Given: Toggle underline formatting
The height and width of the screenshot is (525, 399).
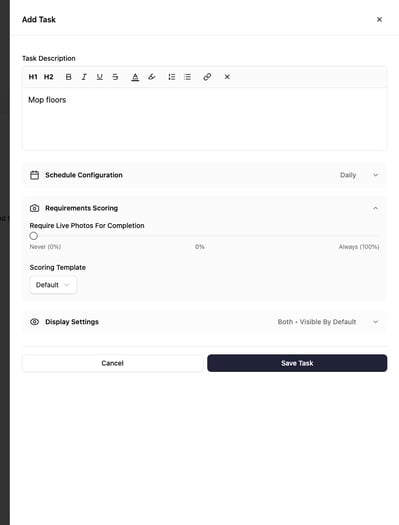Looking at the screenshot, I should pyautogui.click(x=99, y=77).
